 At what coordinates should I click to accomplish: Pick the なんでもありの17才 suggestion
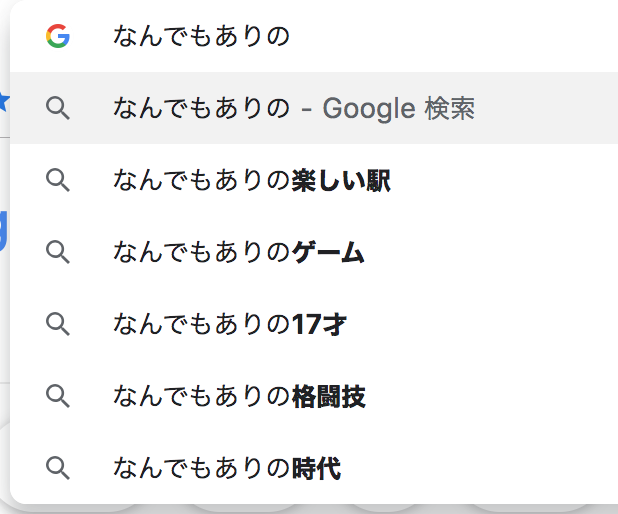pyautogui.click(x=230, y=324)
